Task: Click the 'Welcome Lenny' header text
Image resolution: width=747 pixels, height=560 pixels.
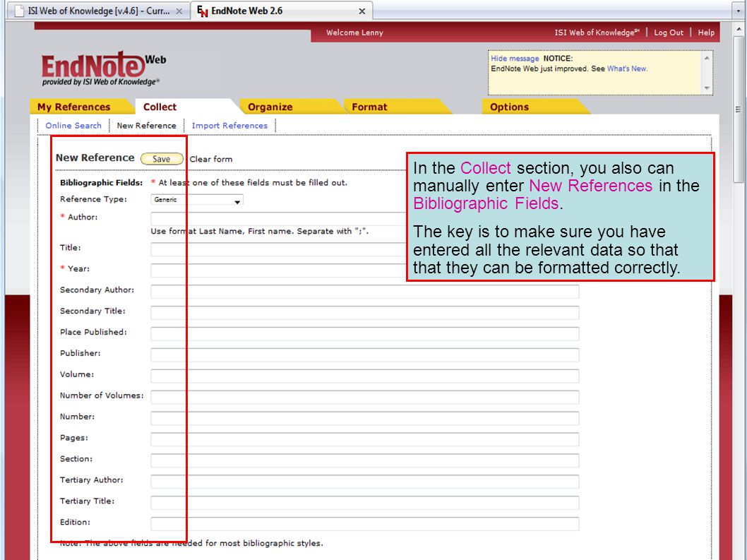Action: click(x=354, y=32)
